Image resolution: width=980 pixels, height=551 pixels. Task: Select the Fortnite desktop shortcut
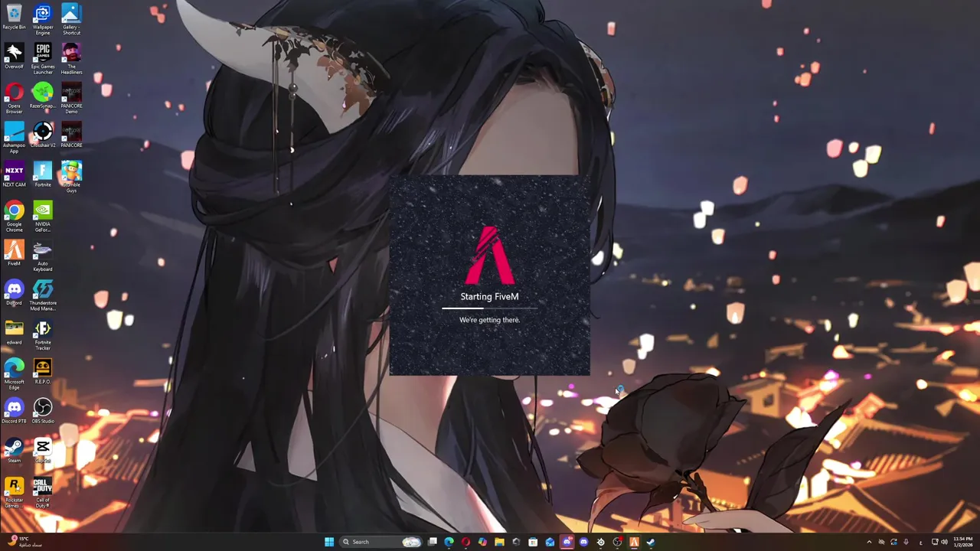[43, 174]
